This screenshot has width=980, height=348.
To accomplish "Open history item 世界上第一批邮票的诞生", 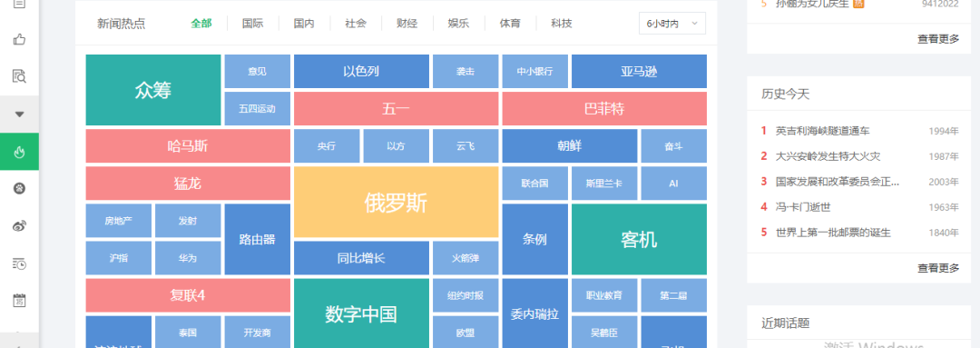I will pyautogui.click(x=833, y=233).
